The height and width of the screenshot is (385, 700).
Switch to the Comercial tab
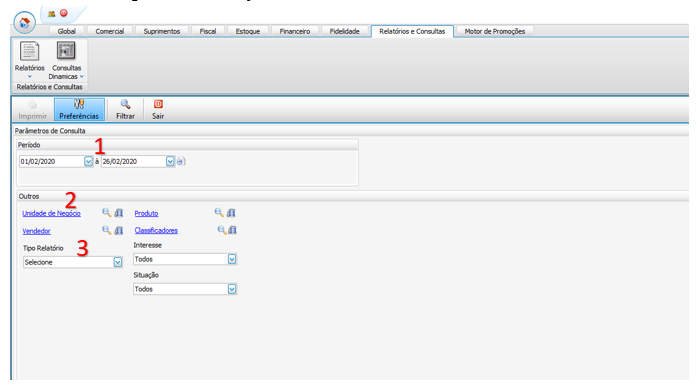(x=109, y=31)
